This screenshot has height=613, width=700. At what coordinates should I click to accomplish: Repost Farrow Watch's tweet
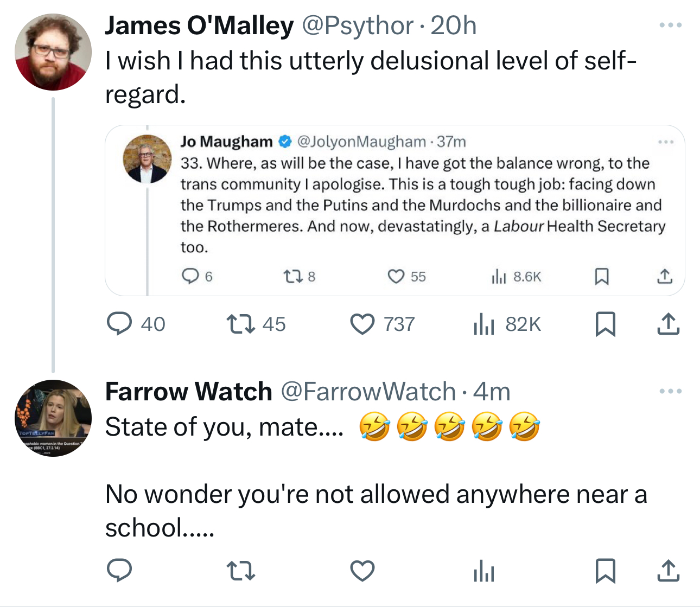click(240, 571)
